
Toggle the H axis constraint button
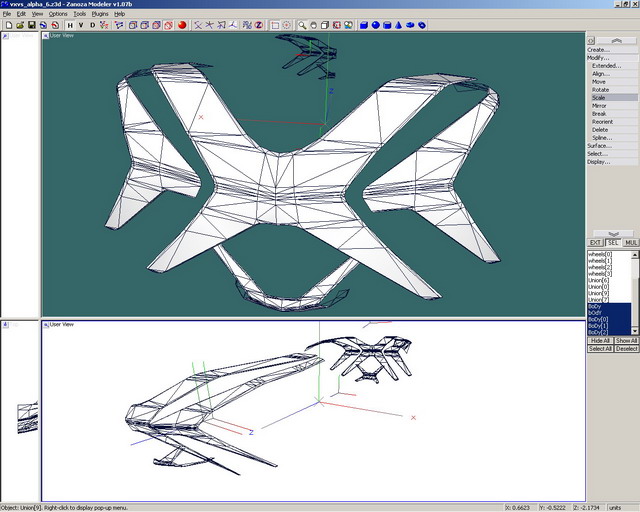[70, 25]
